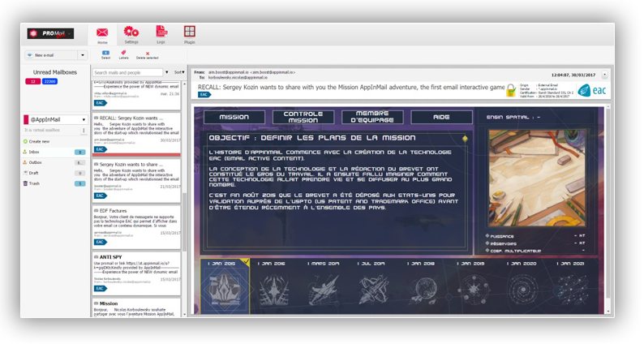The height and width of the screenshot is (344, 644).
Task: Click the virtual mailbox options dots
Action: pyautogui.click(x=84, y=131)
